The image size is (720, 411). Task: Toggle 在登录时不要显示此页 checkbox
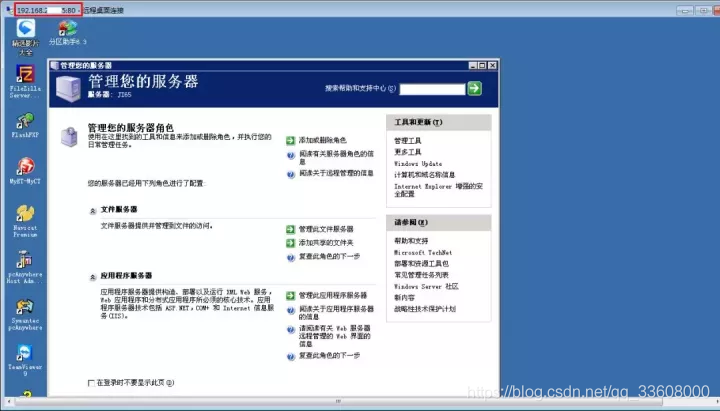[91, 383]
